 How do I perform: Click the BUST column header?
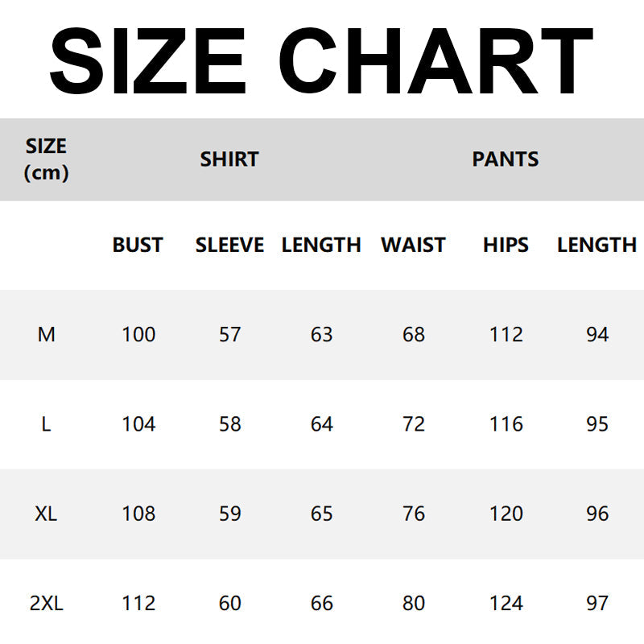138,246
